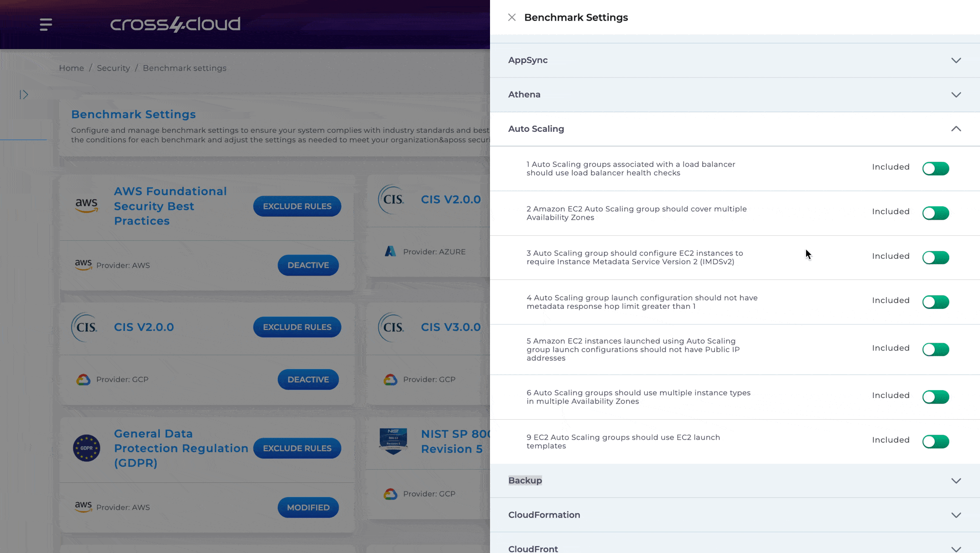Viewport: 980px width, 553px height.
Task: Click the hamburger menu icon
Action: pos(46,24)
